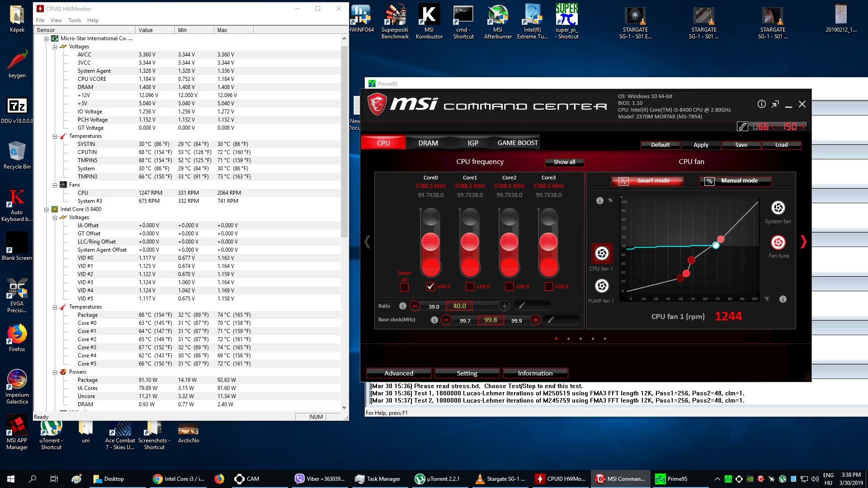
Task: Open MSI Afterburner desktop shortcut
Action: pos(498,21)
